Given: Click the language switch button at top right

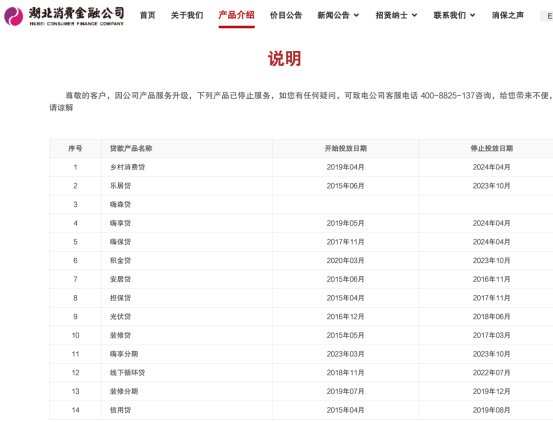Looking at the screenshot, I should pyautogui.click(x=546, y=16).
